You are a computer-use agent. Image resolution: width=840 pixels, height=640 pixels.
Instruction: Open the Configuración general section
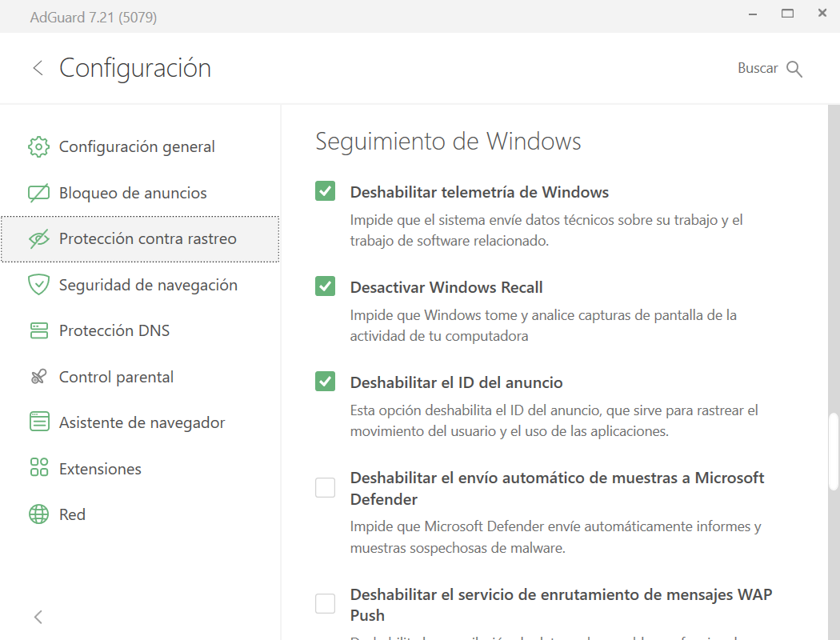(x=140, y=146)
